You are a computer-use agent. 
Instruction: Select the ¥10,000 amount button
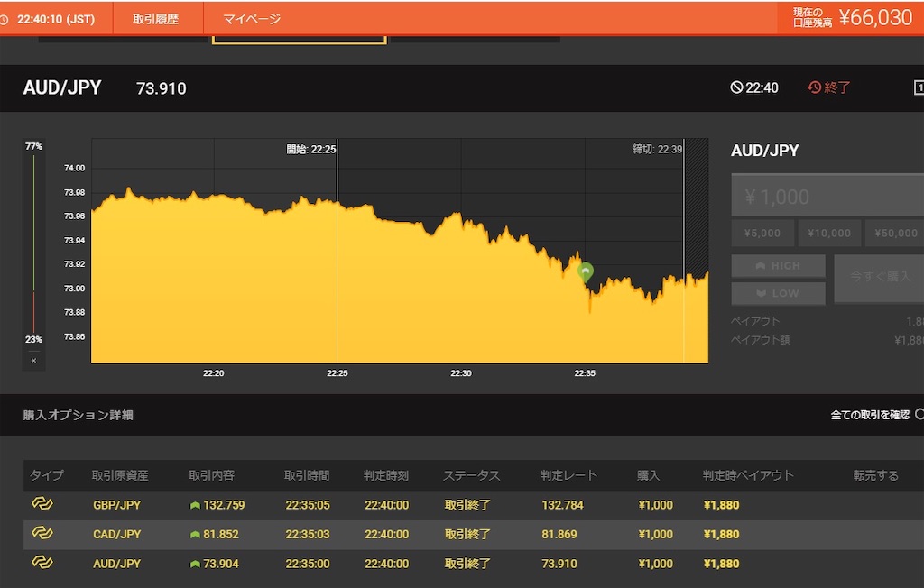point(829,234)
